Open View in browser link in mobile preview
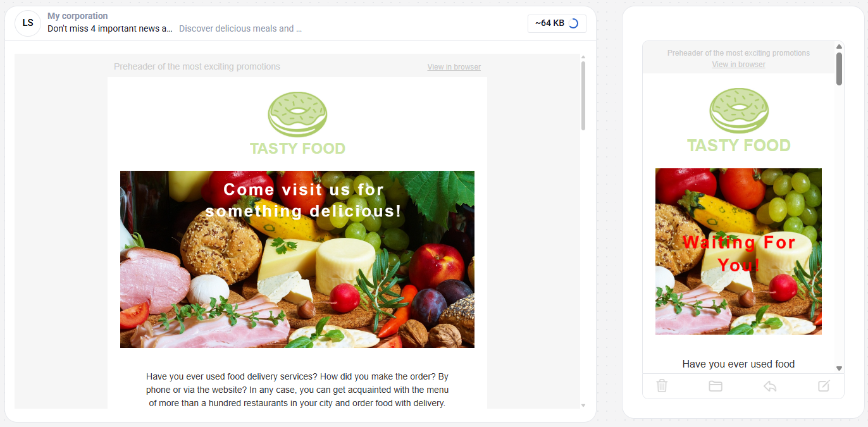The image size is (868, 427). coord(738,65)
